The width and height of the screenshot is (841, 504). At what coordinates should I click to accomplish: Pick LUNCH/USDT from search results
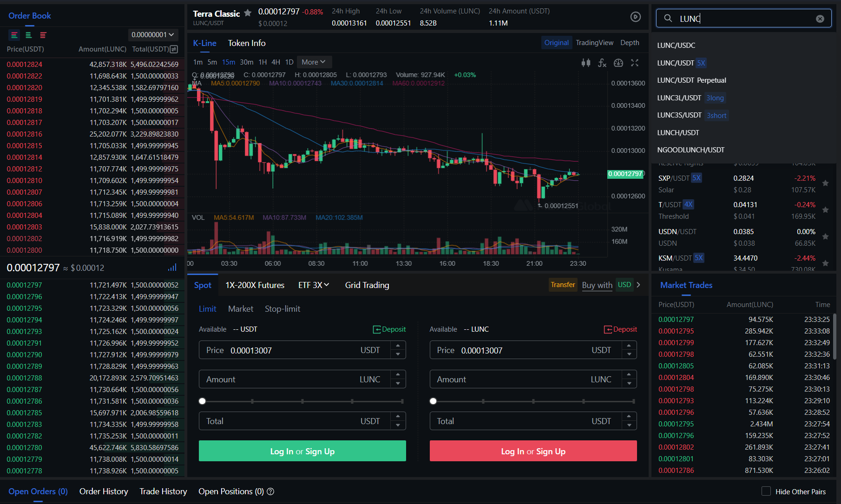678,133
